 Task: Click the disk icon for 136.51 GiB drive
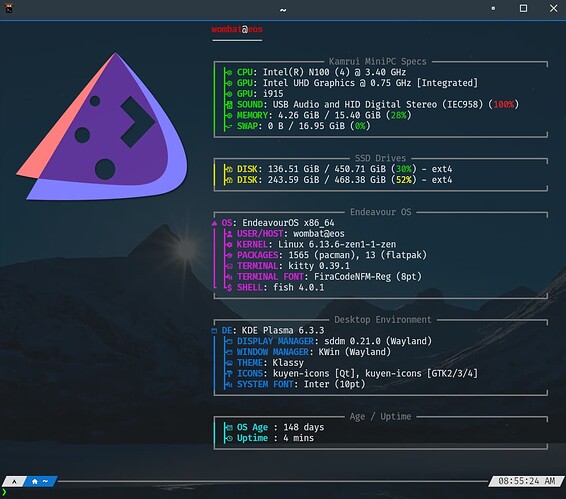[229, 169]
